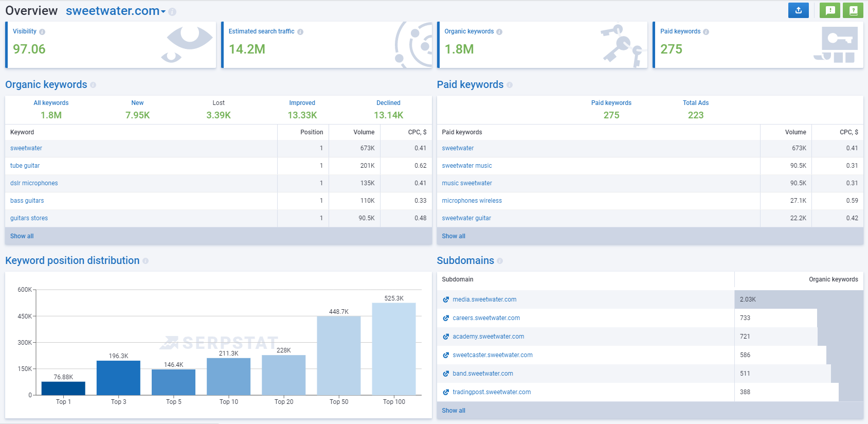
Task: Show all organic keywords
Action: click(x=22, y=236)
